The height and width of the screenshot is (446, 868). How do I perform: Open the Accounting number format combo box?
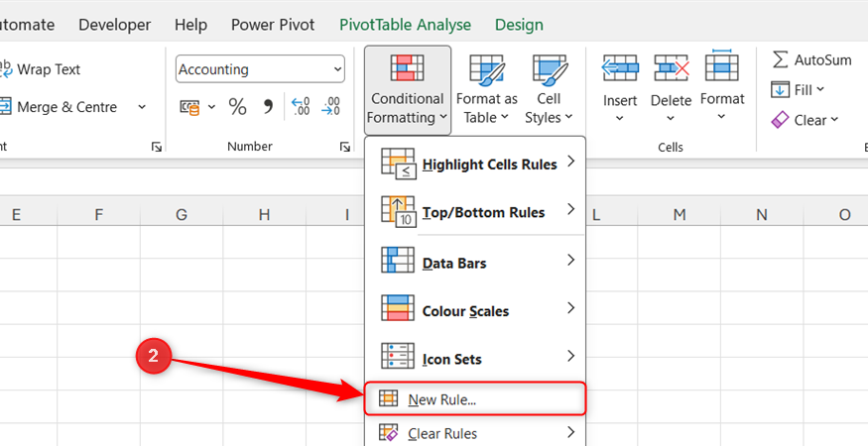coord(260,69)
